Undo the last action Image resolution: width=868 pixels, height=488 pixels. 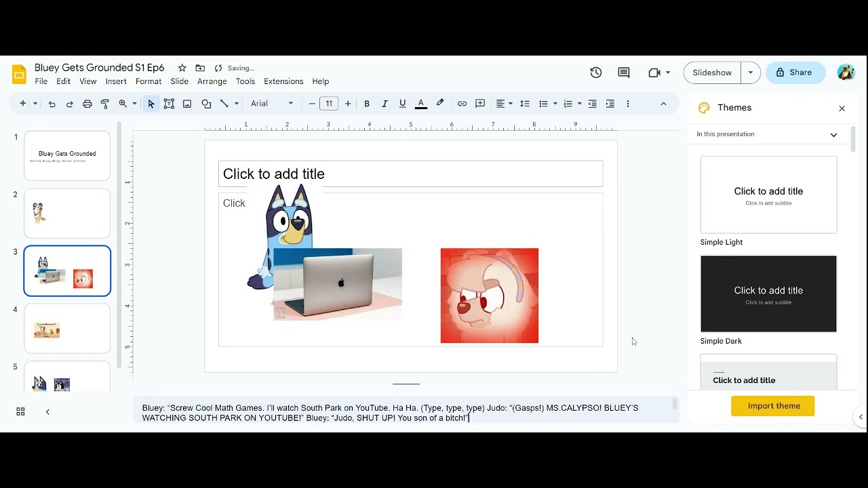tap(52, 104)
